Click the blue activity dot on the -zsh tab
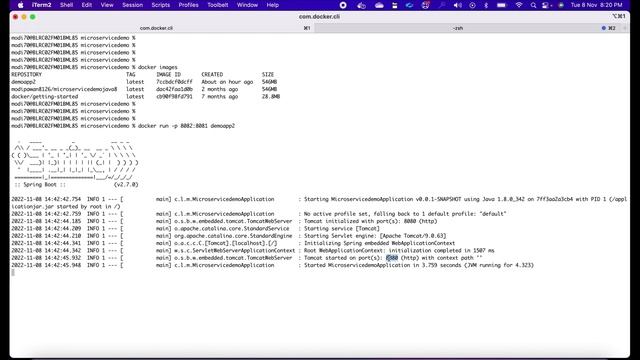The width and height of the screenshot is (640, 360). click(x=604, y=28)
